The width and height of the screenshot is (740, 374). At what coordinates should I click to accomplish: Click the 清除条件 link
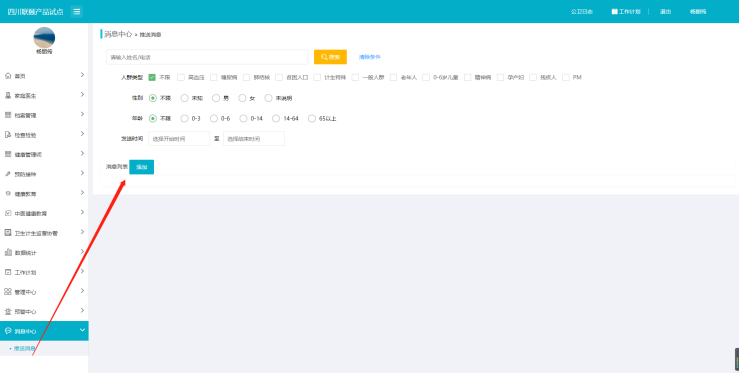coord(370,57)
